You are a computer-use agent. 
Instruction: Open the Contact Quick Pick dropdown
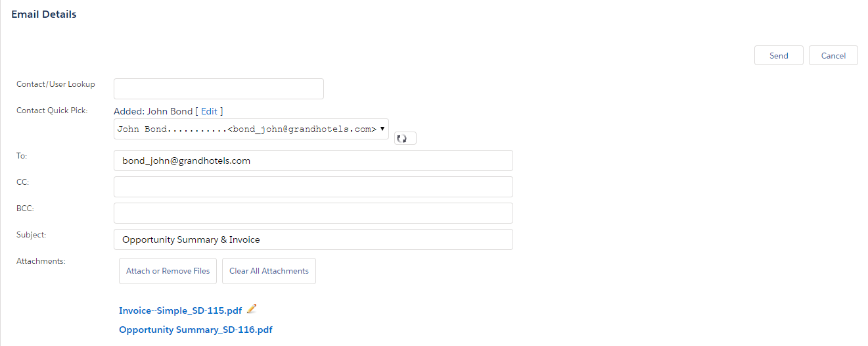[251, 129]
